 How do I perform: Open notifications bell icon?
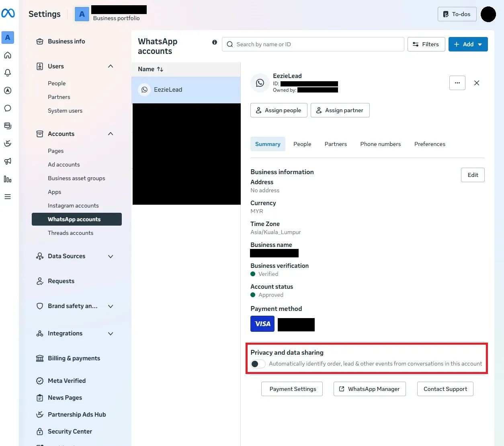8,73
